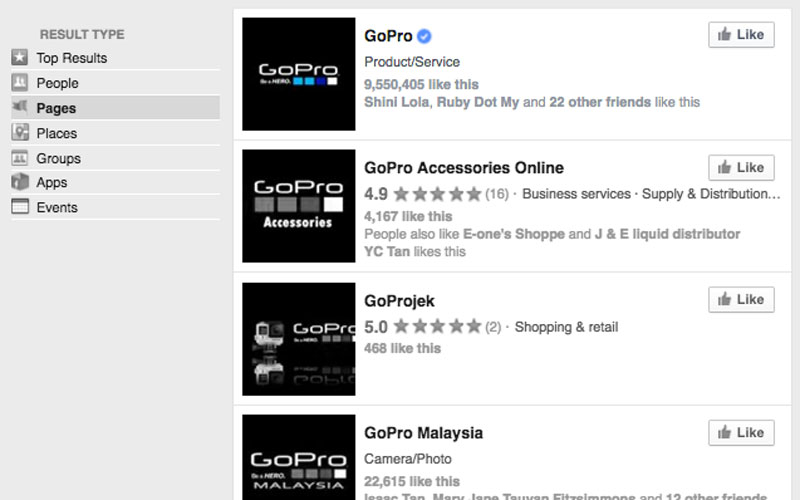This screenshot has width=800, height=500.
Task: Click 468 like this count
Action: 403,348
